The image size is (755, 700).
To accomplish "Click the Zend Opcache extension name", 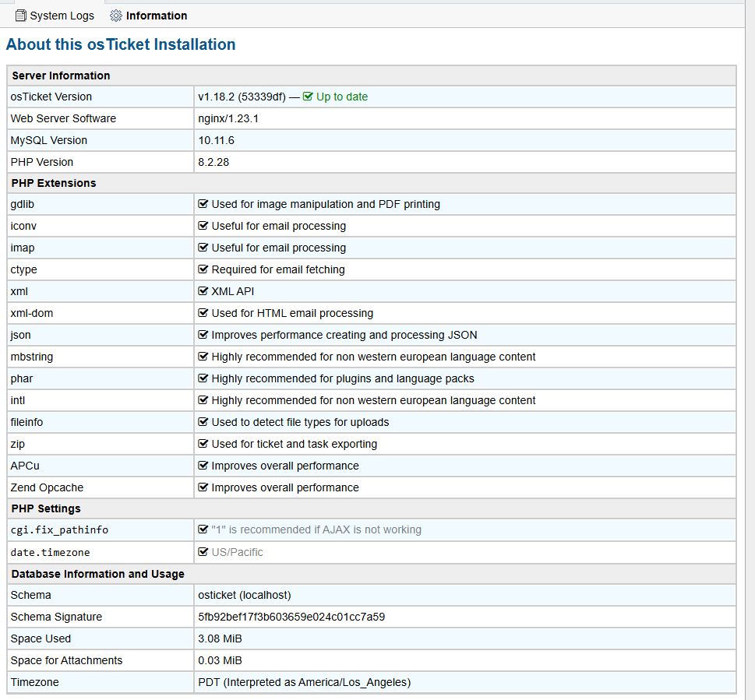I will click(48, 487).
